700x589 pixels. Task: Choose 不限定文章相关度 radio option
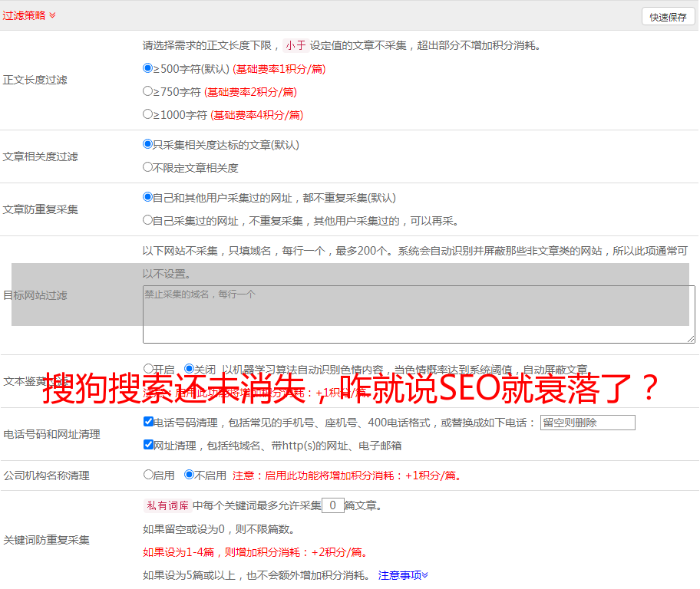[x=148, y=167]
